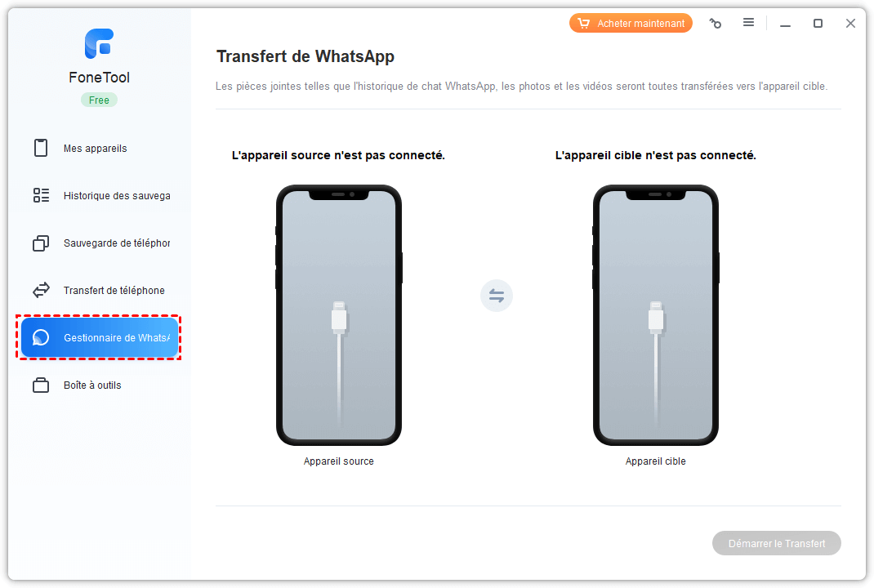Select the Historique des sauvegardes list icon
Image resolution: width=874 pixels, height=588 pixels.
[x=41, y=195]
